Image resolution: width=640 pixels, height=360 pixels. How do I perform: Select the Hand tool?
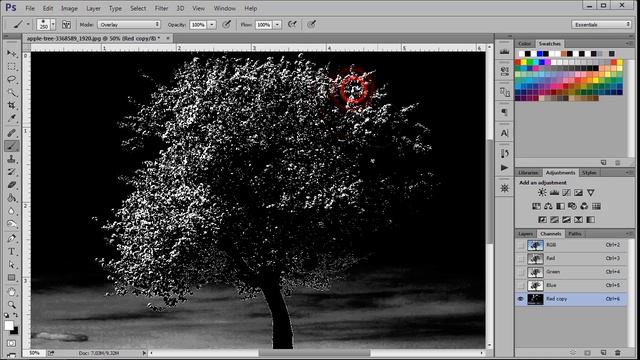11,291
